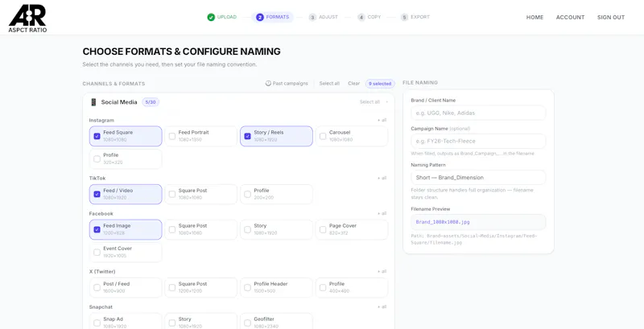Go to the Formats step
This screenshot has height=329, width=644.
point(273,17)
